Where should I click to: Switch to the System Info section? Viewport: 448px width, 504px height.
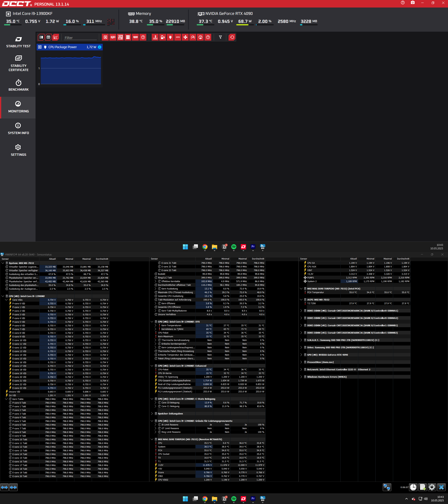(18, 128)
